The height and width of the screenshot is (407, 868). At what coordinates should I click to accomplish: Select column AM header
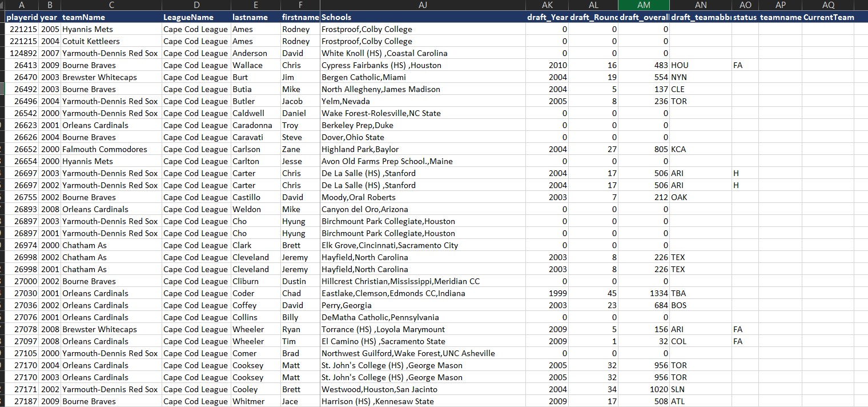pos(644,5)
